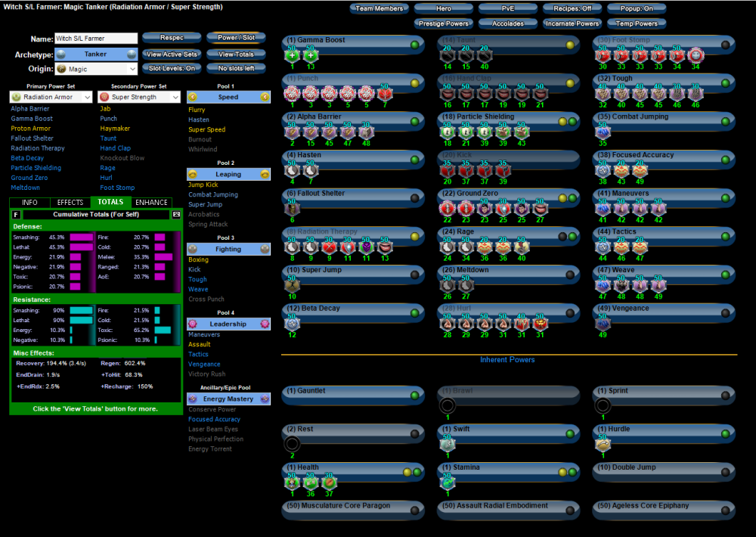Click Stamina's enhancement slot icon
756x537 pixels.
[x=446, y=481]
